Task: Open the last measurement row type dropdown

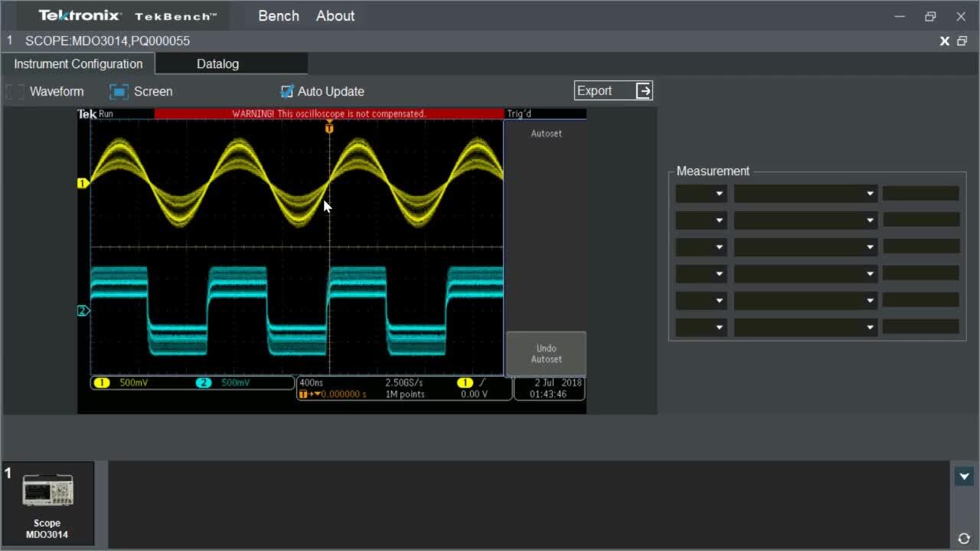Action: tap(805, 328)
